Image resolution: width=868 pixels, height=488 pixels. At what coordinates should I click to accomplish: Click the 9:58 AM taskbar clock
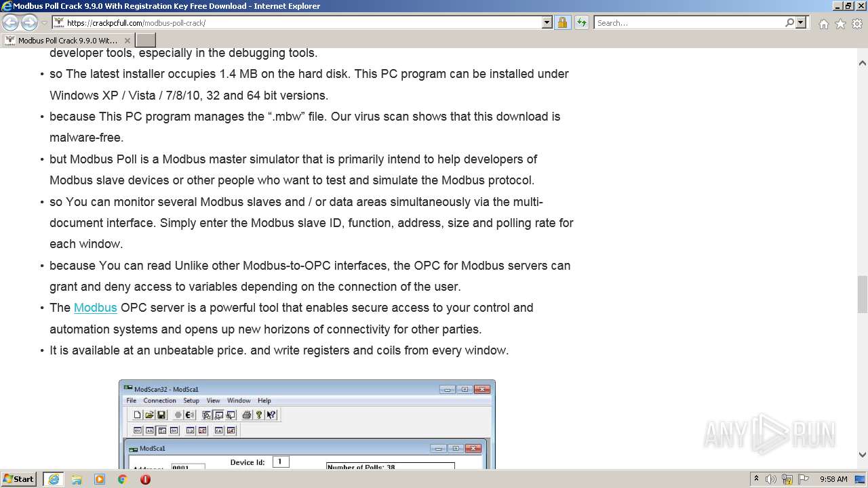[833, 479]
